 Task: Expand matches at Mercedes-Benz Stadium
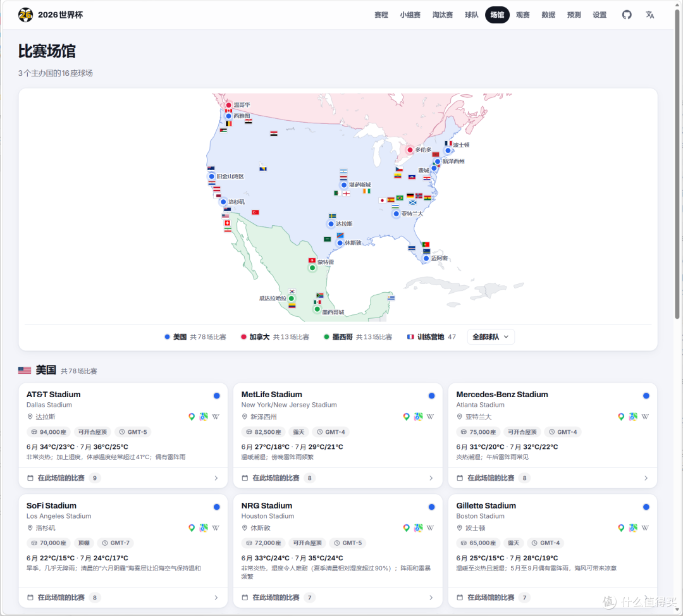(x=553, y=478)
